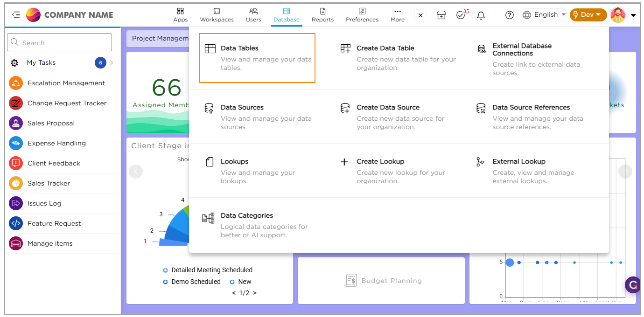Select the Expense Handling sidebar icon

coord(16,143)
